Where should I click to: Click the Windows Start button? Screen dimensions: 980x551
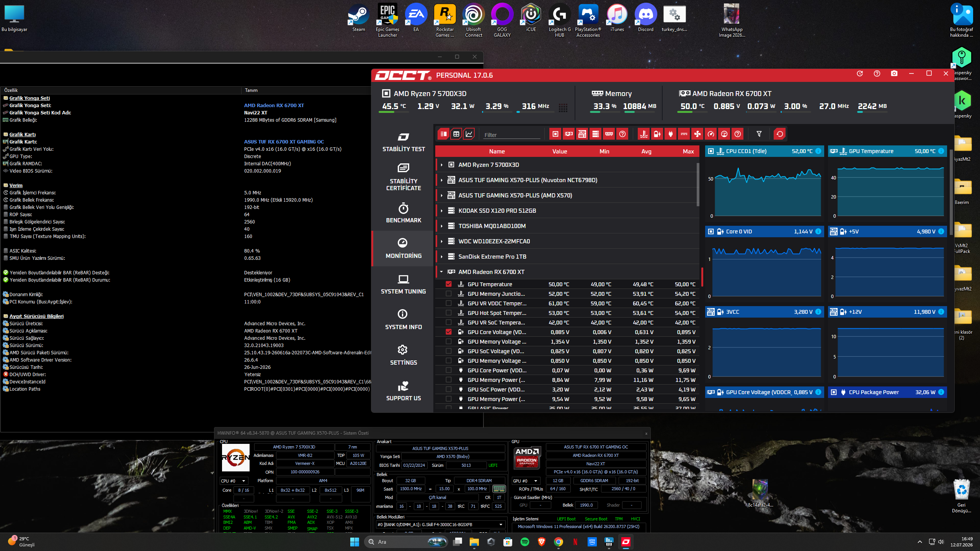[354, 542]
